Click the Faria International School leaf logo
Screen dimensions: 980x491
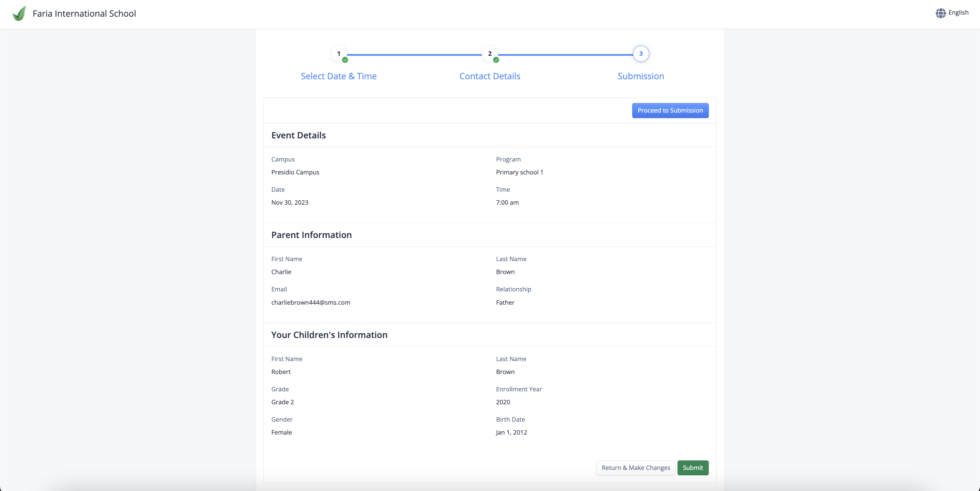[19, 14]
